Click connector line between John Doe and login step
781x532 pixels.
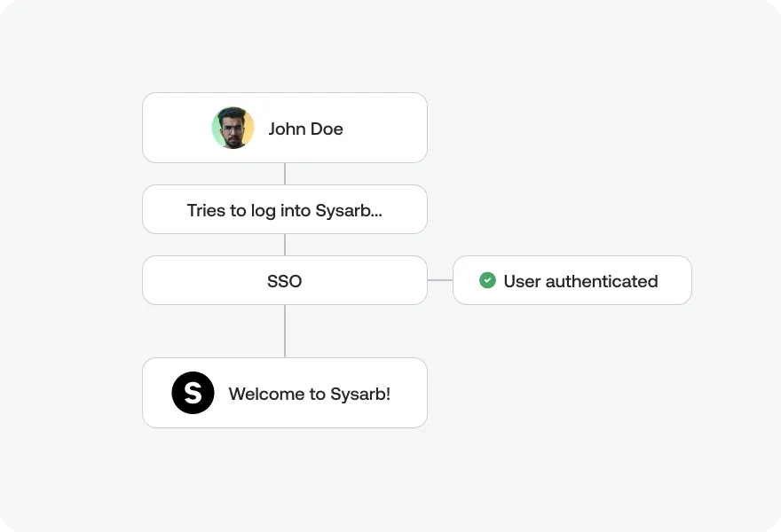[285, 174]
